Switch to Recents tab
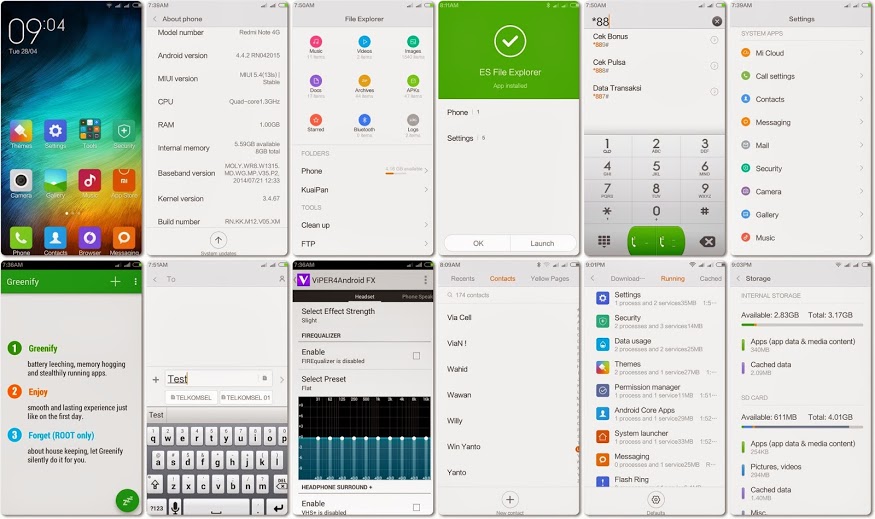Screen dimensions: 875x519 click(463, 278)
